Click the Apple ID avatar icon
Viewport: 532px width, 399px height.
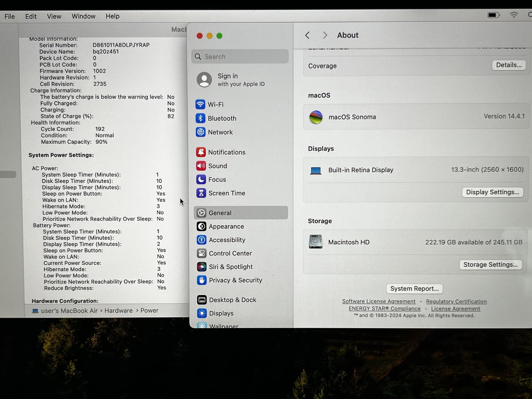(x=204, y=80)
